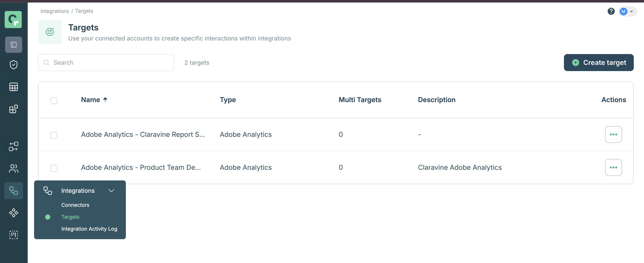644x263 pixels.
Task: Click the 2 targets count label
Action: [197, 62]
